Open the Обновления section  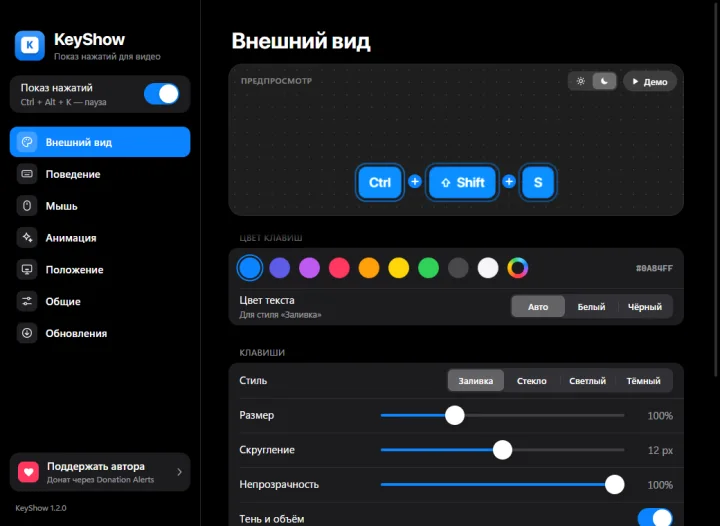pyautogui.click(x=100, y=333)
